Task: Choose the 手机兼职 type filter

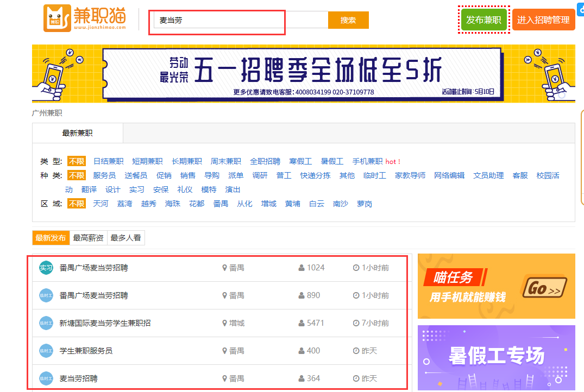Action: pos(368,161)
